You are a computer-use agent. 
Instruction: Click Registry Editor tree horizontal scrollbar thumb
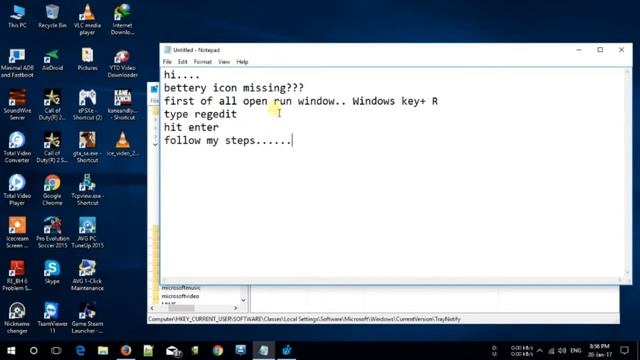point(181,308)
